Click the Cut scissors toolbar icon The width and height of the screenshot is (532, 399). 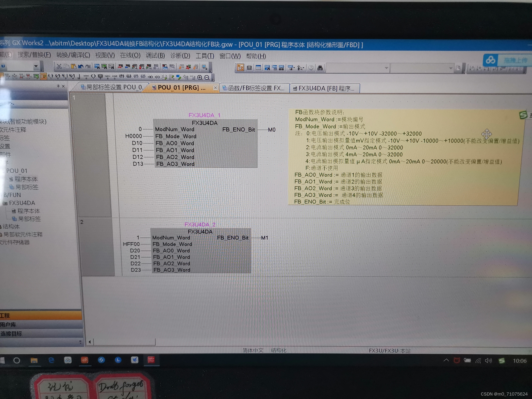pyautogui.click(x=59, y=66)
